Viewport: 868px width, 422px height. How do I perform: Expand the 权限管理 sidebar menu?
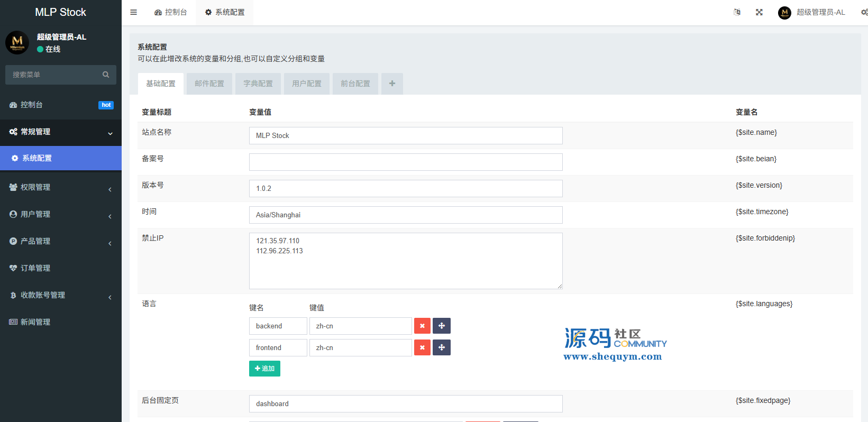pyautogui.click(x=61, y=187)
